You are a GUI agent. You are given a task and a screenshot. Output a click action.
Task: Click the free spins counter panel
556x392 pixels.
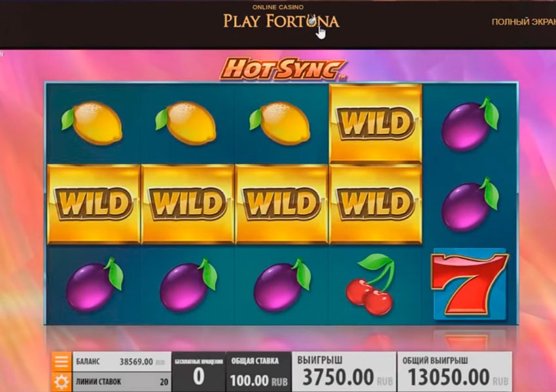pyautogui.click(x=199, y=372)
